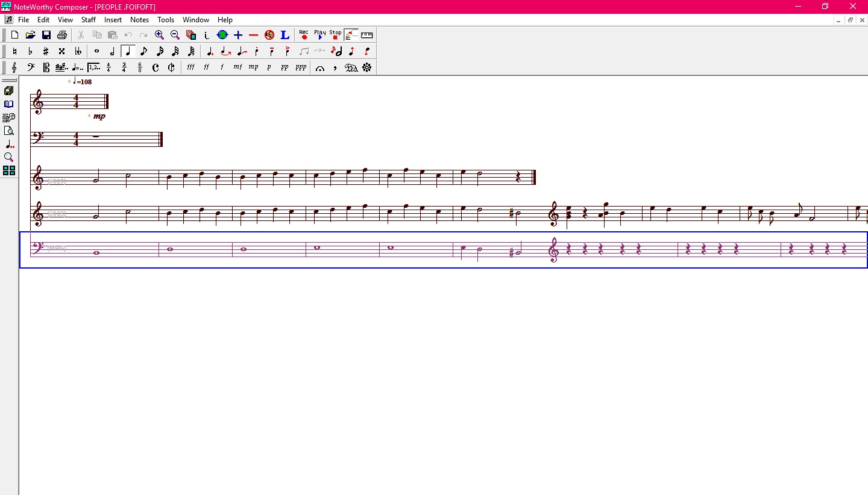Insert fff dynamic marking

tap(190, 67)
